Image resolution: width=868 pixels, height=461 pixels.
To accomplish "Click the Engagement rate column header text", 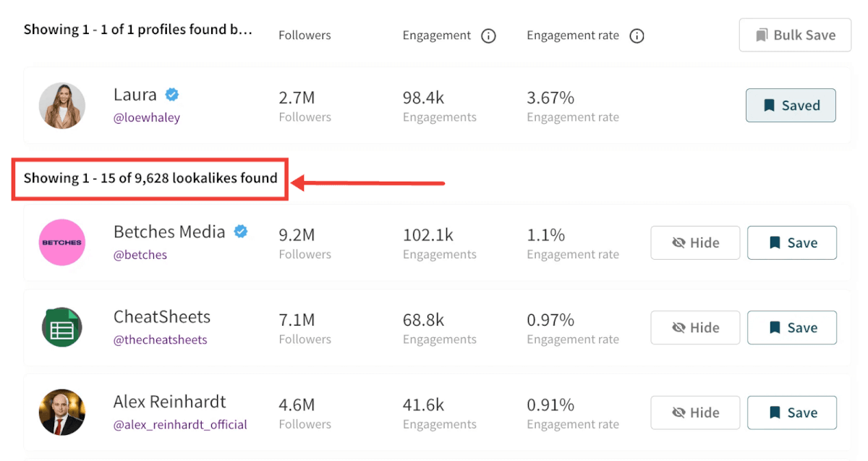I will click(573, 35).
